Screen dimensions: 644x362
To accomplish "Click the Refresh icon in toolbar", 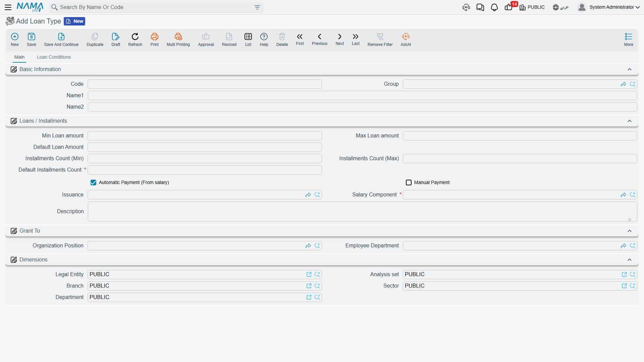I will [x=135, y=37].
